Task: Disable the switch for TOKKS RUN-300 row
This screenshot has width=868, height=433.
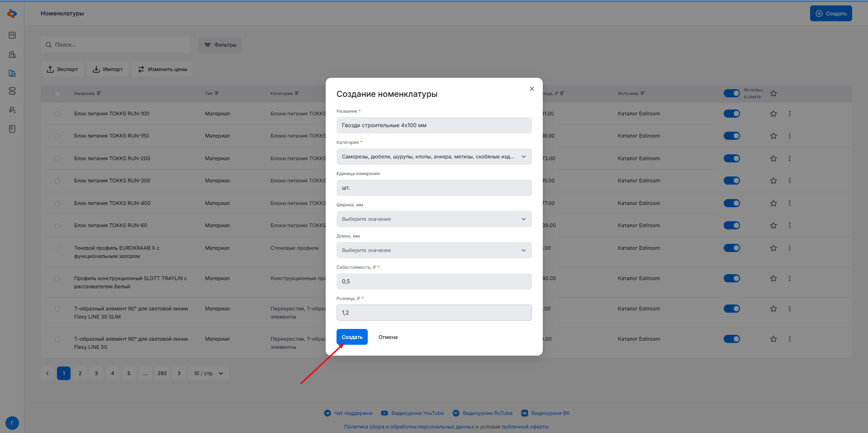Action: tap(731, 181)
